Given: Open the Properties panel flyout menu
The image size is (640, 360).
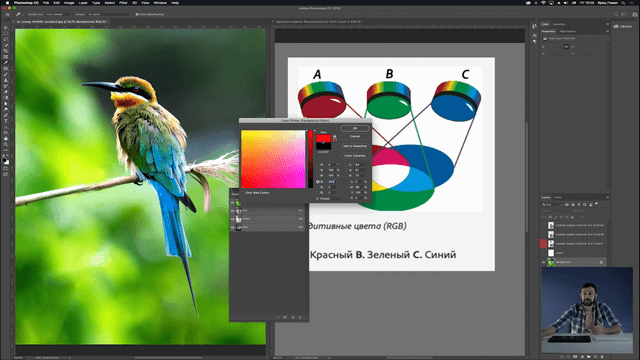Looking at the screenshot, I should [608, 31].
